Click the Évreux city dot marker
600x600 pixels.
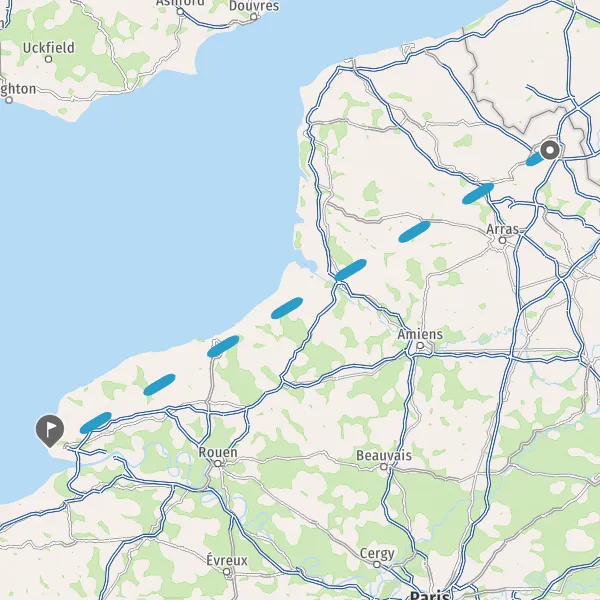(x=227, y=572)
